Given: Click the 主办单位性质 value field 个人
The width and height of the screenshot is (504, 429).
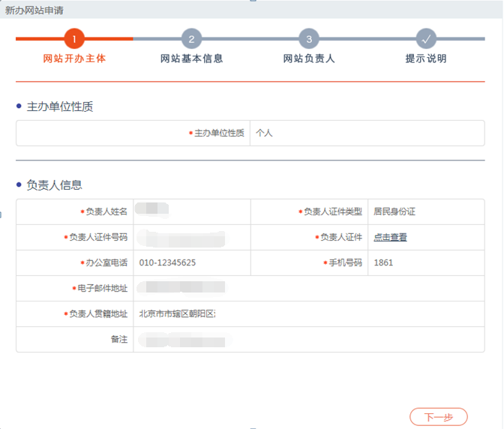Looking at the screenshot, I should coord(264,133).
